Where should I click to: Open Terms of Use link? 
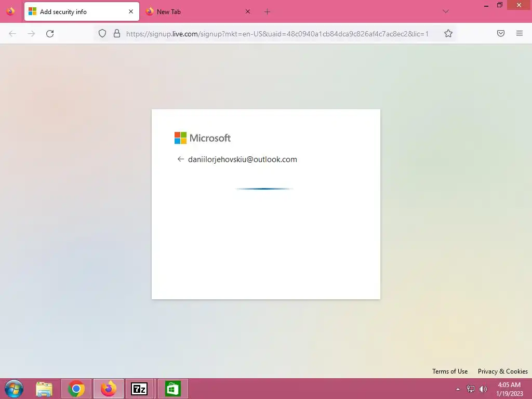(449, 371)
